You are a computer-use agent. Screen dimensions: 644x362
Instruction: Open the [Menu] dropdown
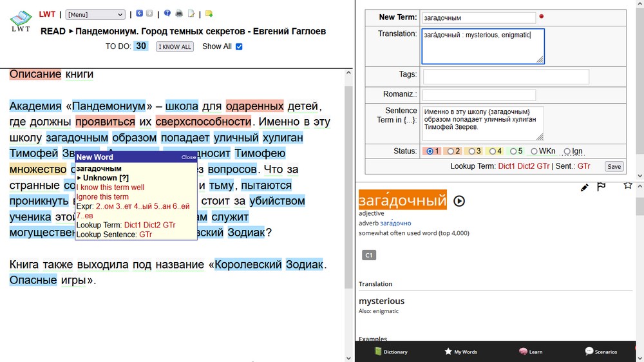click(x=95, y=15)
